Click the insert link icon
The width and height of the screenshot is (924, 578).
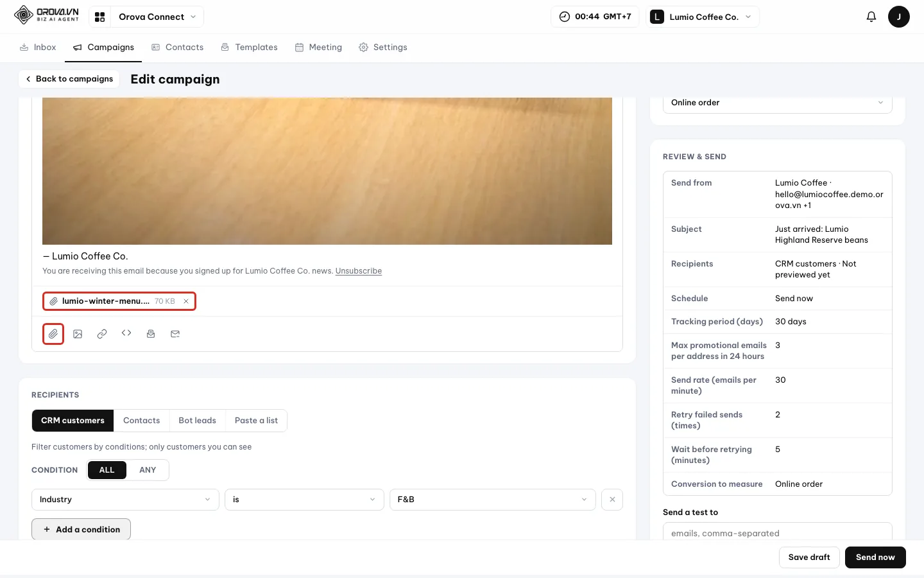102,334
